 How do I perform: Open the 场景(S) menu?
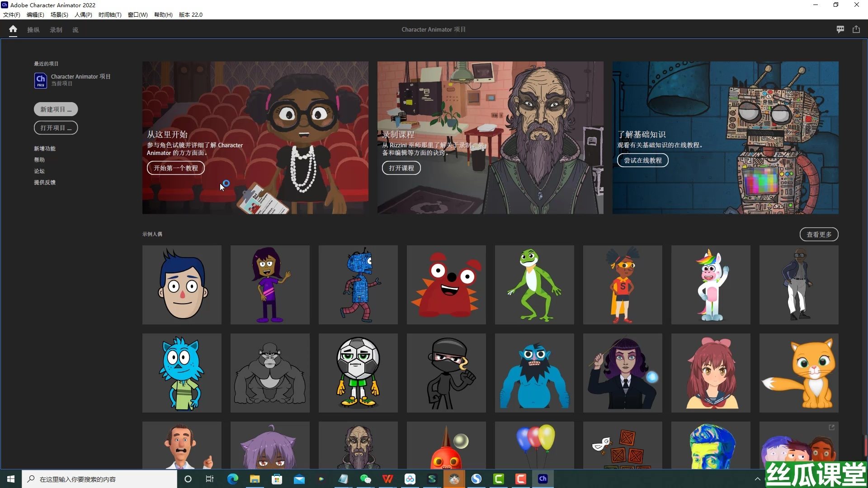59,14
